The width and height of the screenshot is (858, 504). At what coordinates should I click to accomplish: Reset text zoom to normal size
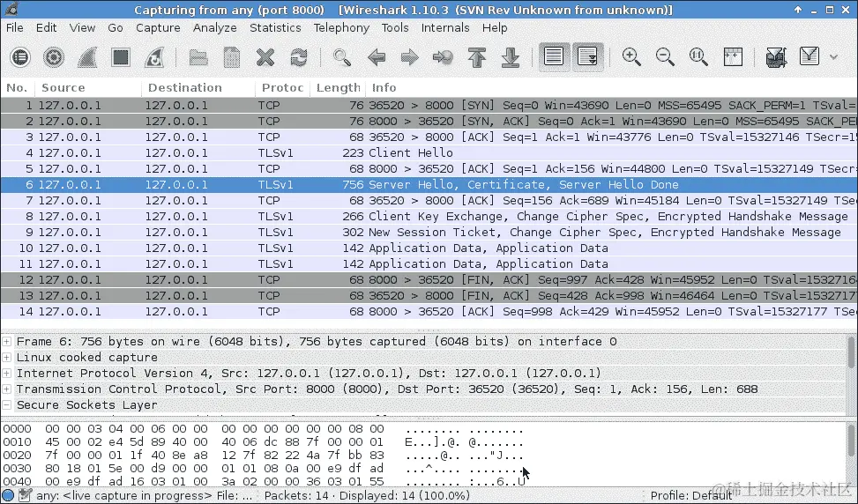click(x=698, y=57)
